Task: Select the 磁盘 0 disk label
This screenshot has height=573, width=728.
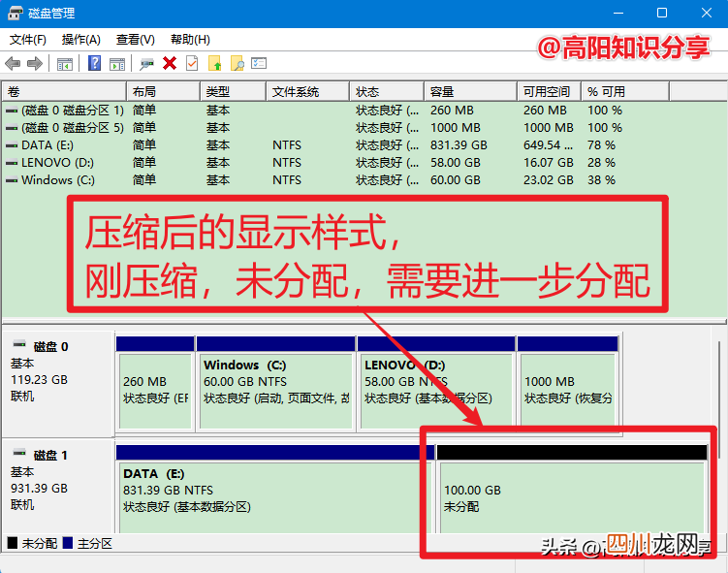Action: tap(50, 347)
